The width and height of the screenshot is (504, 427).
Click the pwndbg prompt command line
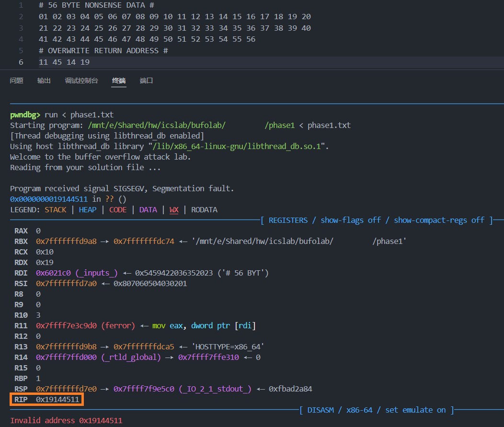pos(79,115)
